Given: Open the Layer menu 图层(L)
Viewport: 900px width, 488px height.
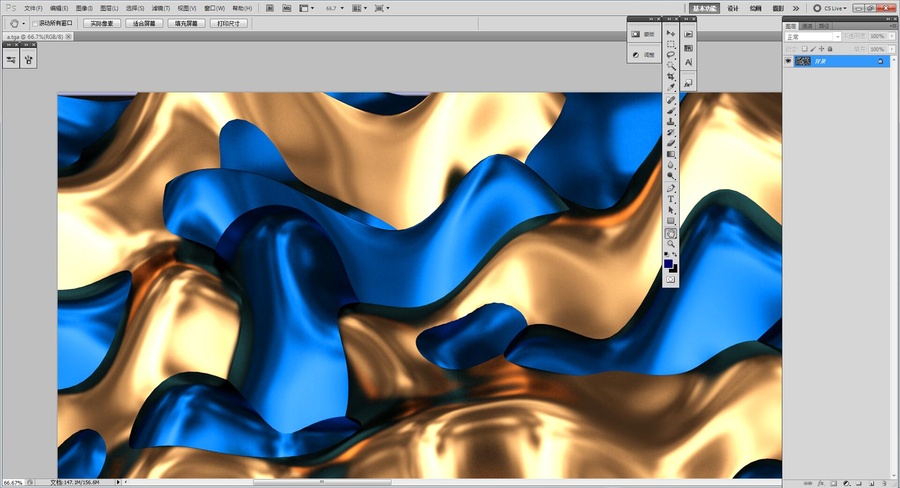Looking at the screenshot, I should point(109,8).
